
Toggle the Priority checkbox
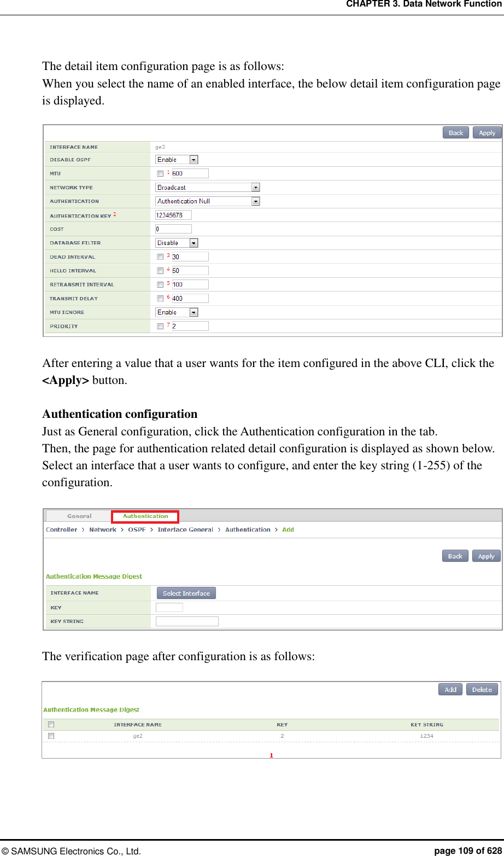(160, 326)
